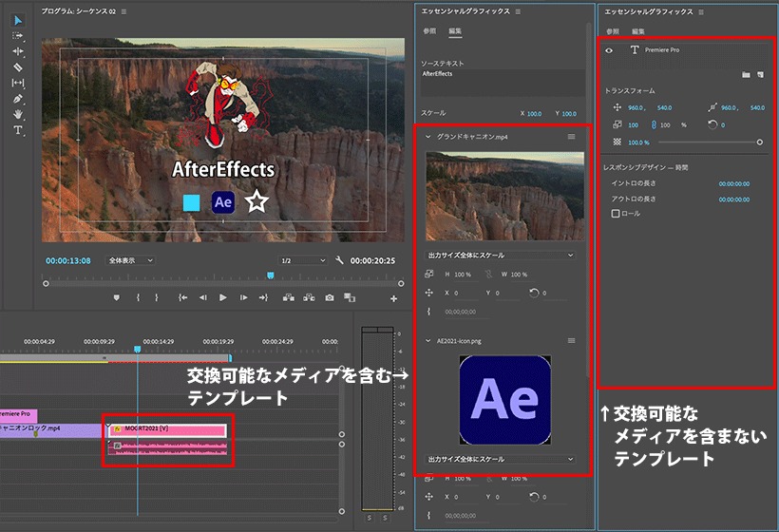Add a marker in the Program Monitor
Image resolution: width=779 pixels, height=532 pixels.
116,297
